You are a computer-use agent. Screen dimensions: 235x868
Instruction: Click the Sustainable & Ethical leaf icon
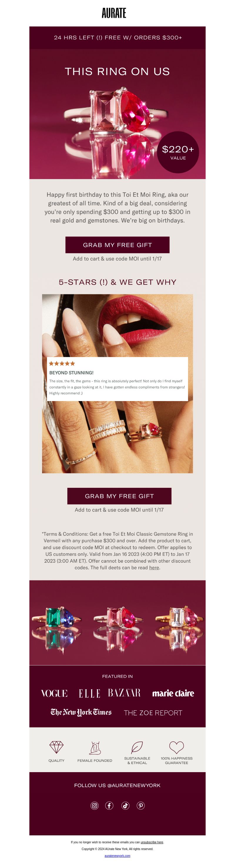(137, 747)
